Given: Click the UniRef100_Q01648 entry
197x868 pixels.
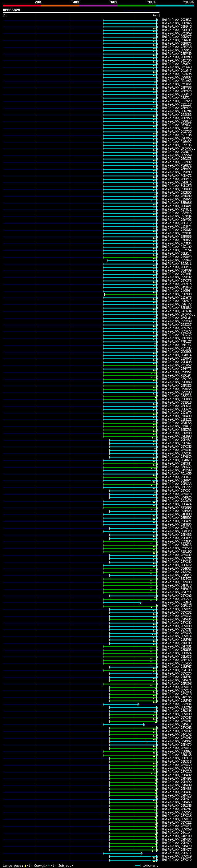Looking at the screenshot, I should [176, 67].
